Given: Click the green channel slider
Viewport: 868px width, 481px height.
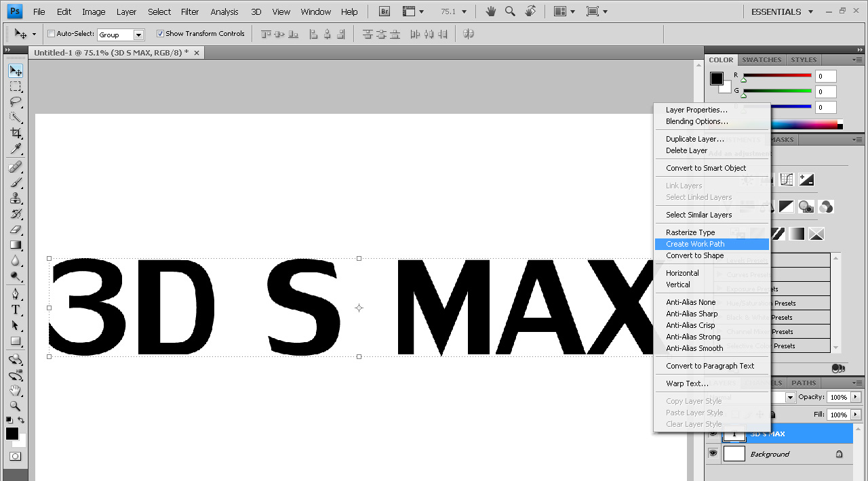Looking at the screenshot, I should tap(777, 91).
